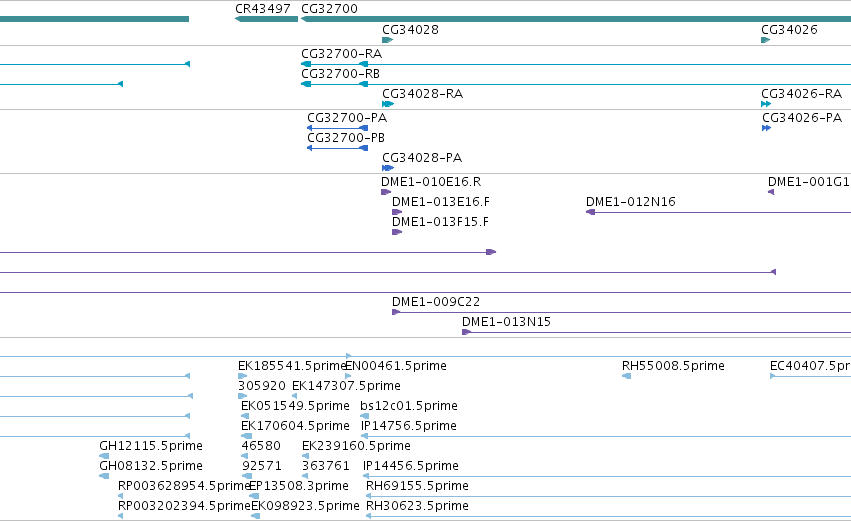Open the DME1-009C22 clone label
851x521 pixels.
[436, 302]
